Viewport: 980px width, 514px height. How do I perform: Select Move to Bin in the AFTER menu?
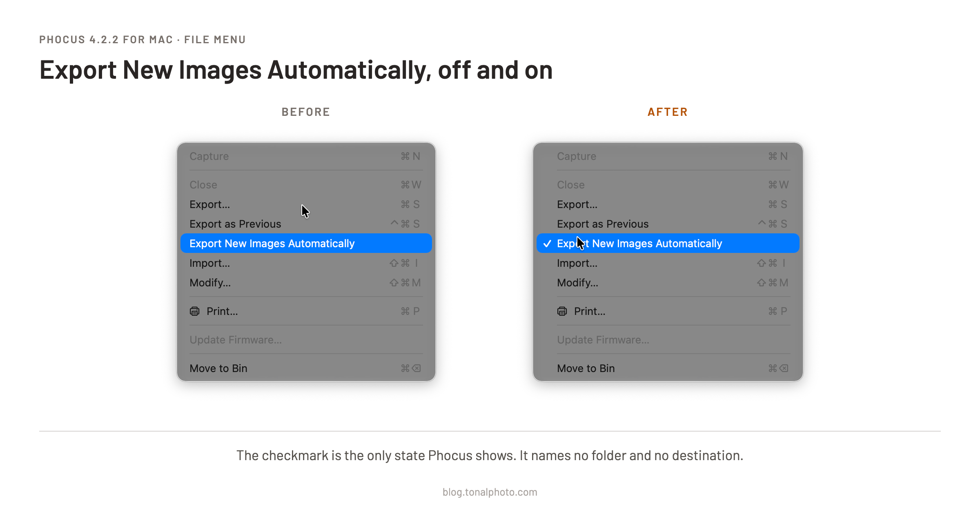668,368
